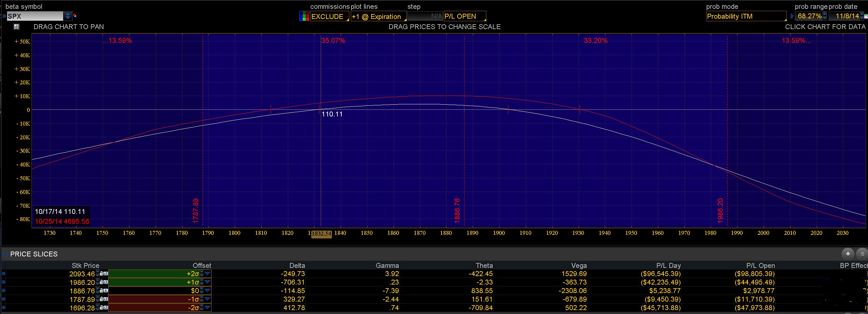
Task: Click the Offset column header
Action: [x=202, y=266]
